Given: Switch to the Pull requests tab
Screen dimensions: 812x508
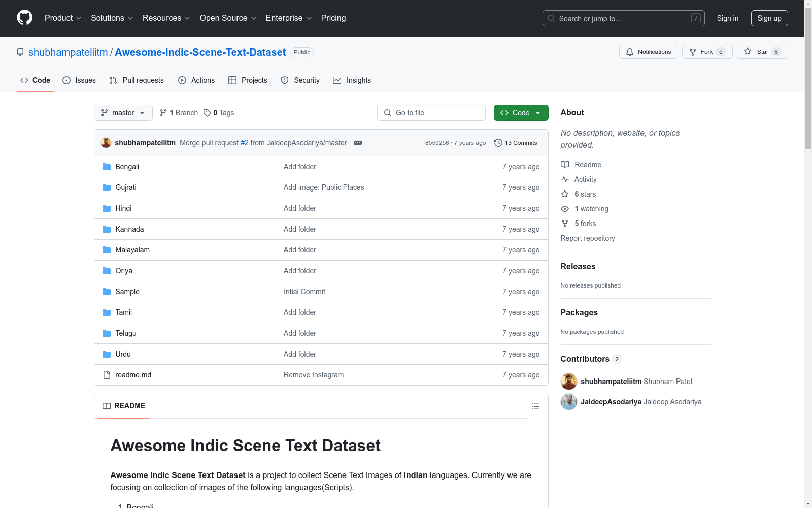Looking at the screenshot, I should click(137, 80).
